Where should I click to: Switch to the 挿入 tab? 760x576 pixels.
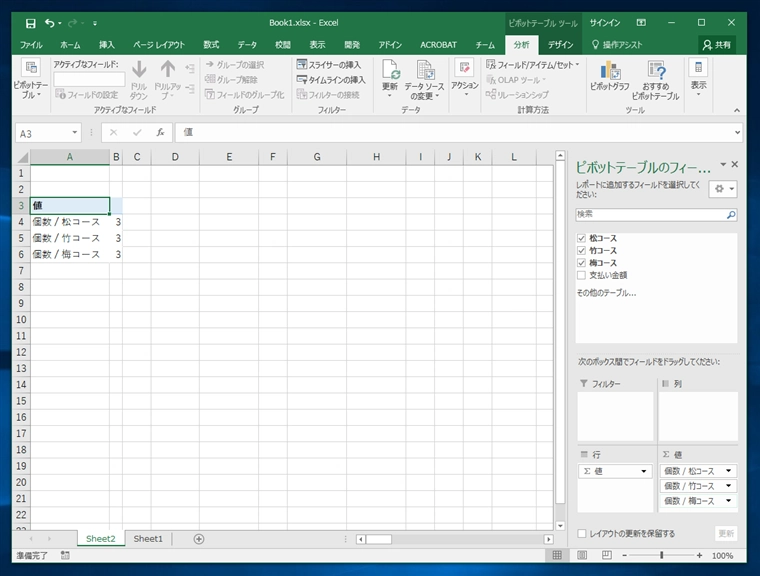[x=107, y=45]
